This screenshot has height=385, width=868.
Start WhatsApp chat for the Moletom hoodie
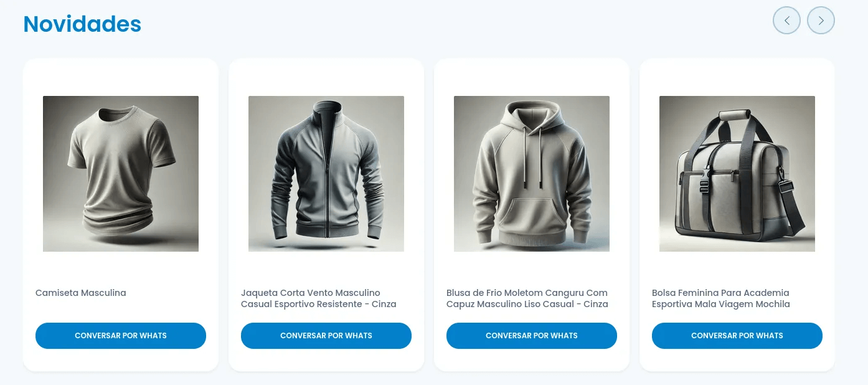coord(532,336)
